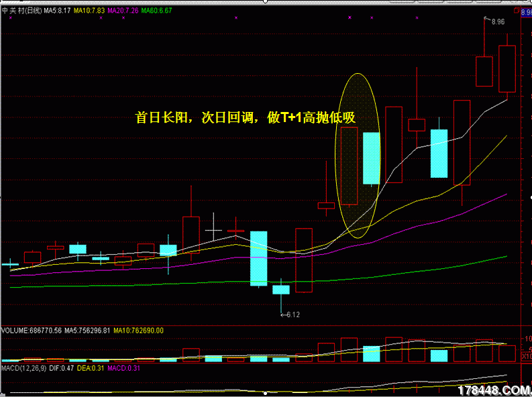Viewport: 532px width, 397px height.
Task: Click the 8.96 high price marker
Action: pos(497,22)
